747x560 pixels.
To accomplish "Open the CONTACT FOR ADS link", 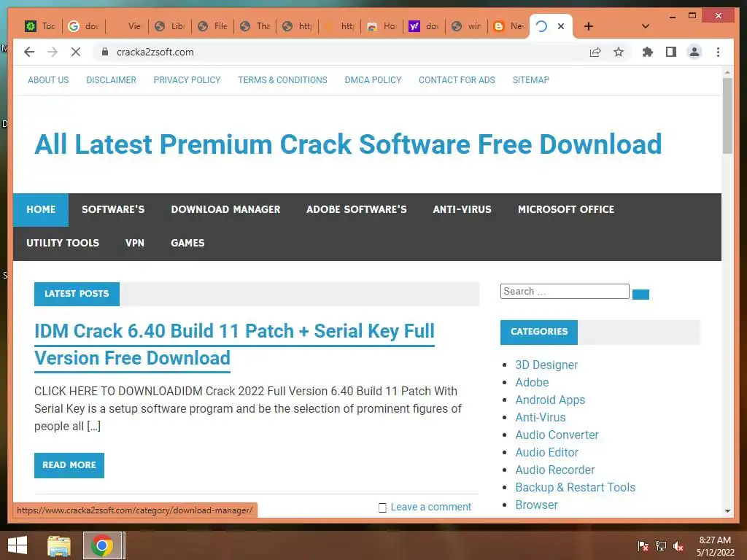I will pyautogui.click(x=457, y=80).
